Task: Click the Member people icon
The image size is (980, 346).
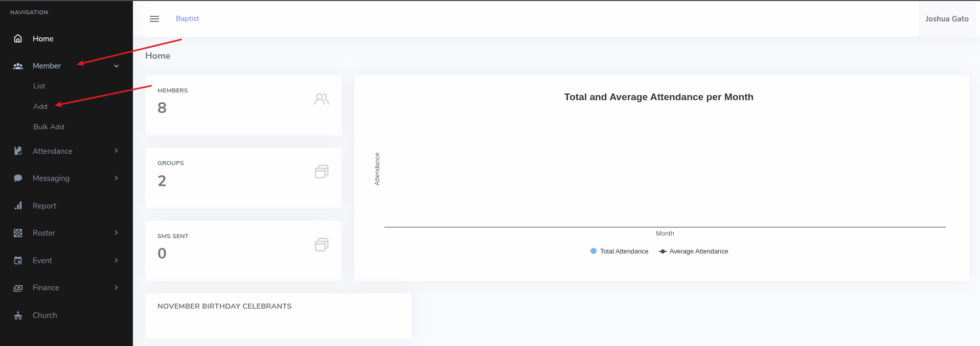Action: point(18,66)
